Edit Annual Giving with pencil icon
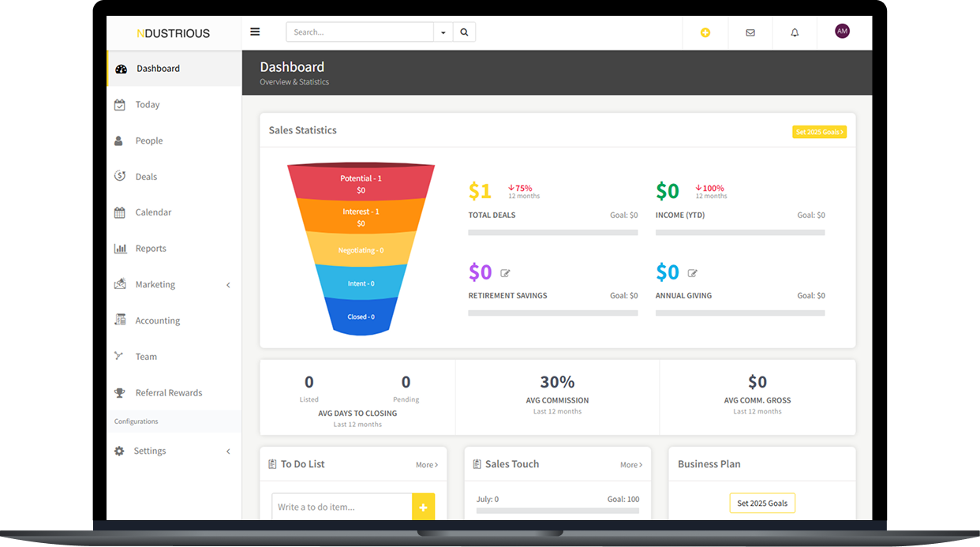 [692, 273]
